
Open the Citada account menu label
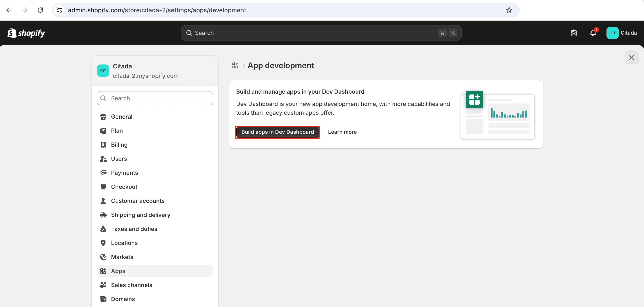(628, 33)
